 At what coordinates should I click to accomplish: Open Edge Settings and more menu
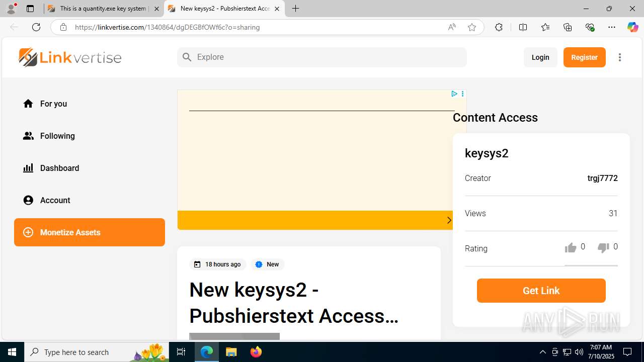point(612,27)
